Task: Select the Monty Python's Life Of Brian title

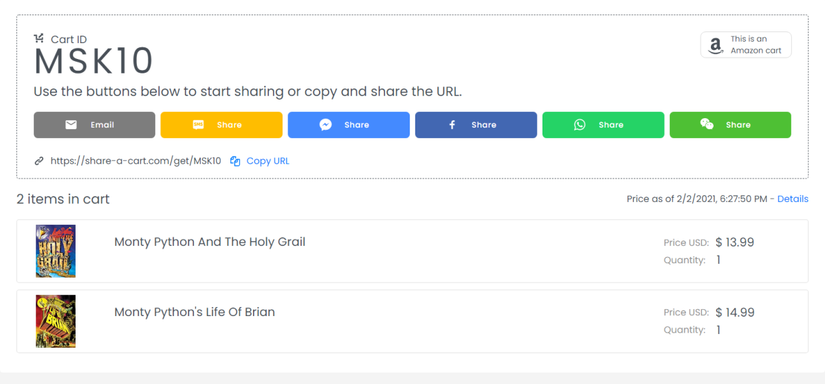Action: [195, 312]
